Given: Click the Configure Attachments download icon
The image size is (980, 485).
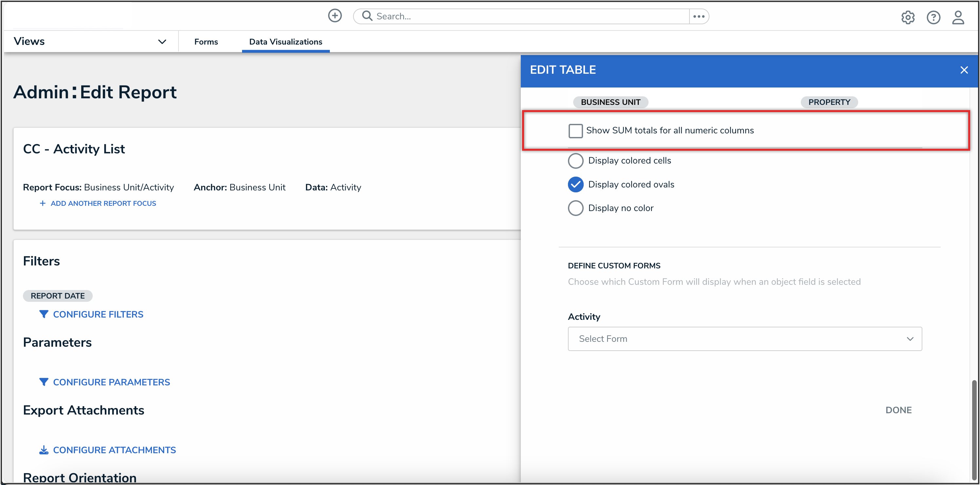Looking at the screenshot, I should [x=44, y=450].
